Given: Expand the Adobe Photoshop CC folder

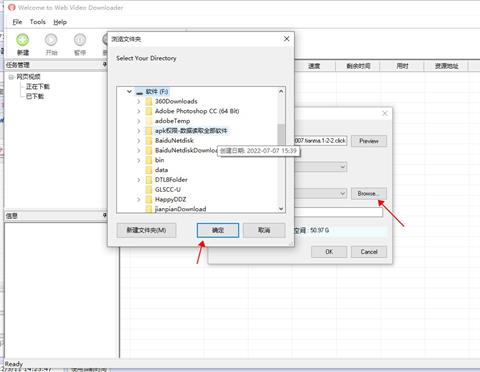Looking at the screenshot, I should point(139,111).
